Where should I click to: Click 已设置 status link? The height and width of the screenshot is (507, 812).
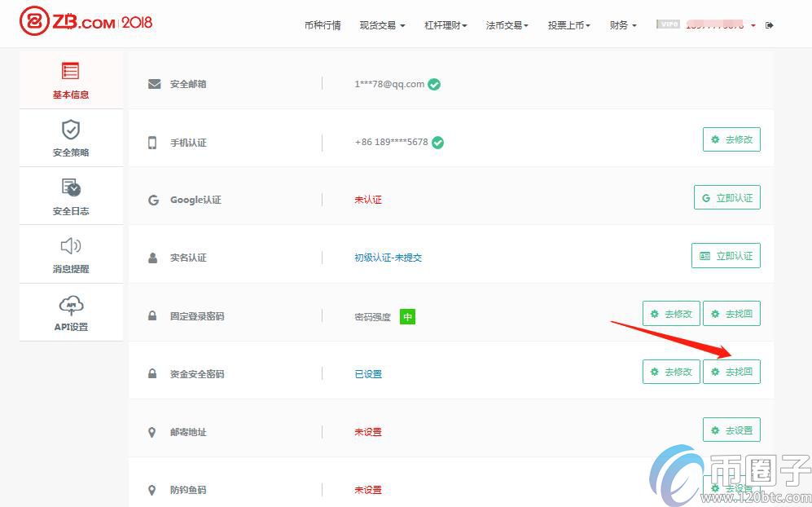tap(368, 374)
